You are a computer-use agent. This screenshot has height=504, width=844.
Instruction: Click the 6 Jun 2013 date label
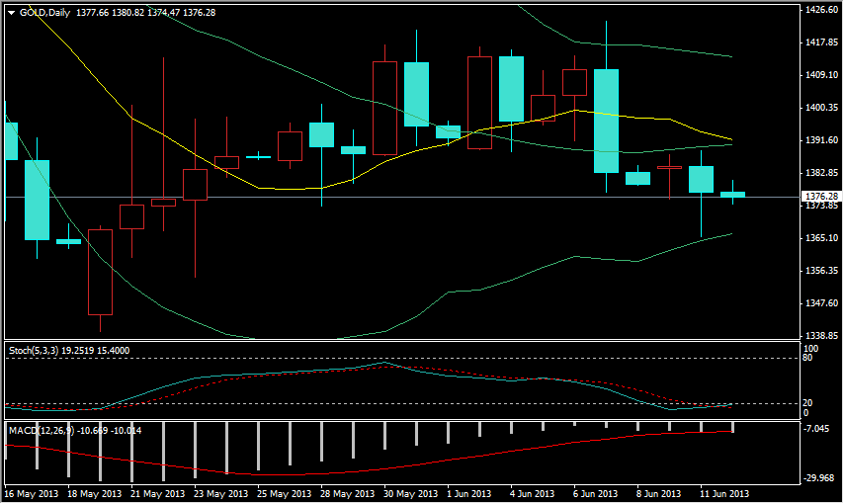click(x=596, y=494)
